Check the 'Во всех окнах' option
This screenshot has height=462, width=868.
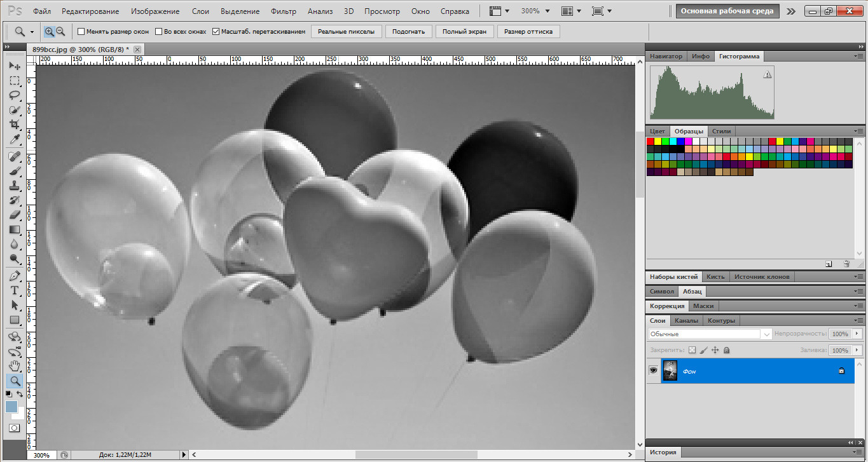[x=159, y=32]
